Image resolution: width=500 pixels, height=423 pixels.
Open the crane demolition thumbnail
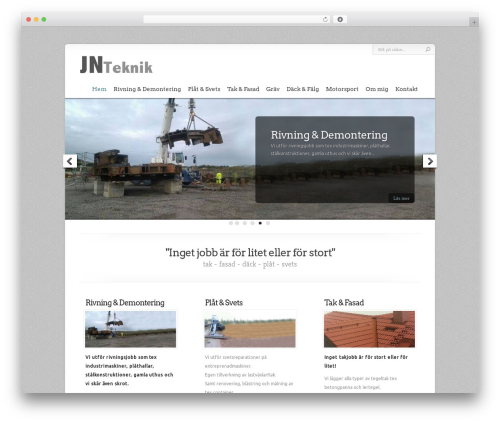(x=130, y=329)
